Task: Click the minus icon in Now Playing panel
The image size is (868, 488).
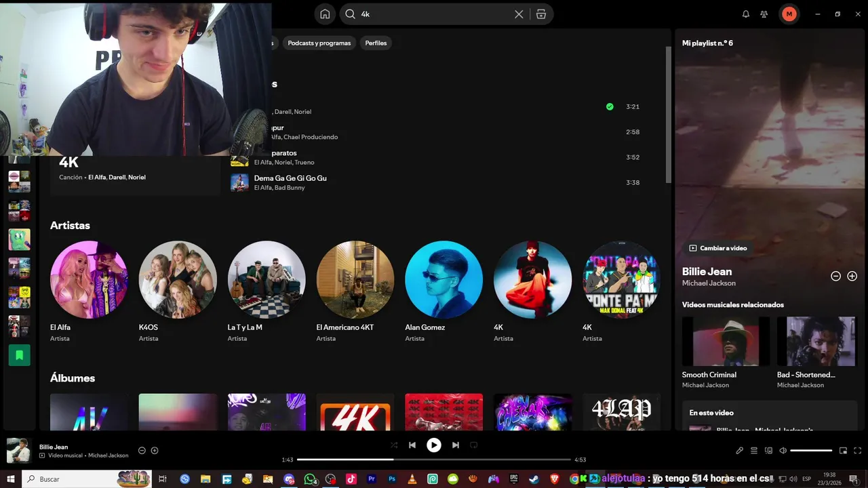Action: coord(836,276)
